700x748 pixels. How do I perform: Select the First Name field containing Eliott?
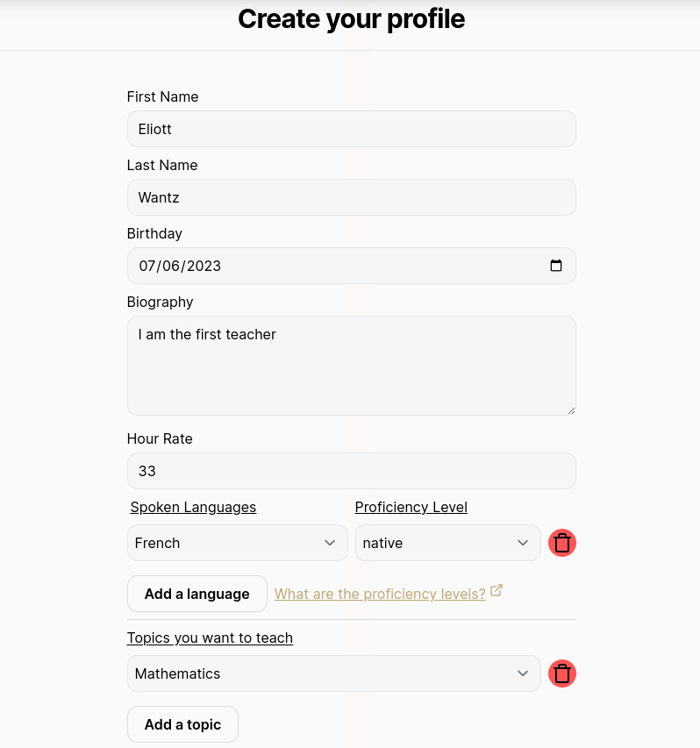(351, 128)
